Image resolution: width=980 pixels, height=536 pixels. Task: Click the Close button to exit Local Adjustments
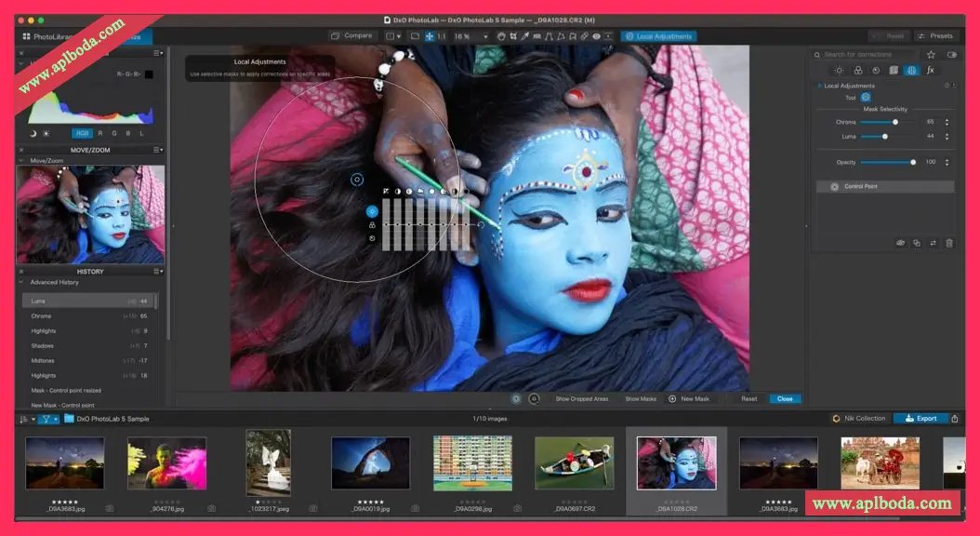click(784, 397)
